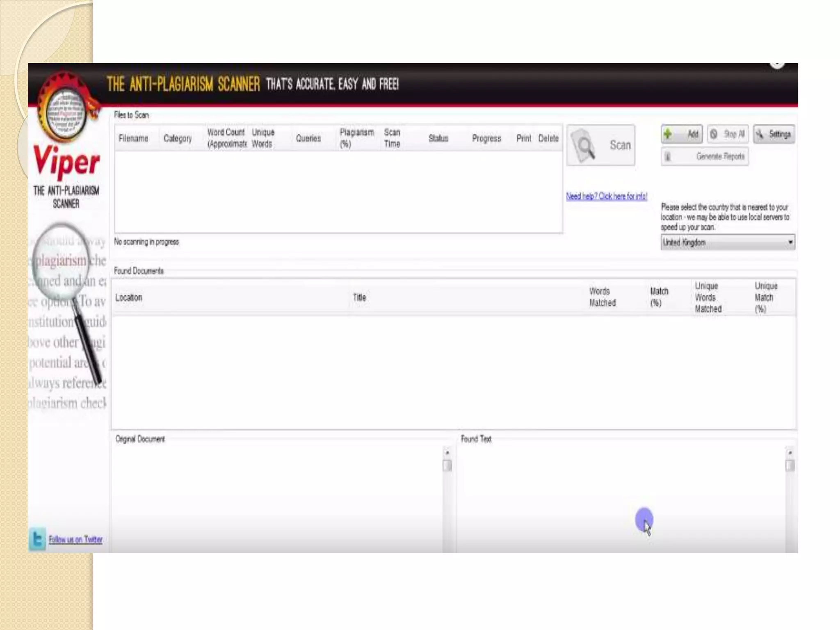
Task: Open the Need help info link
Action: tap(606, 196)
